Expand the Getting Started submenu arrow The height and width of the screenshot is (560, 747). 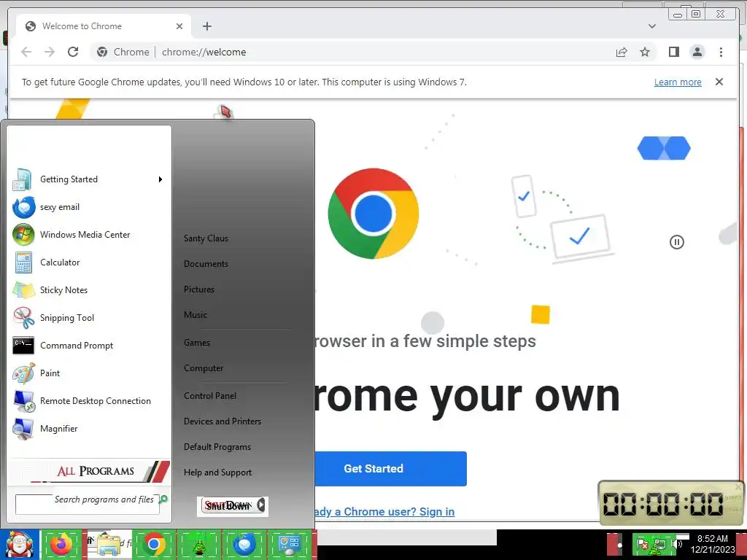pos(160,179)
